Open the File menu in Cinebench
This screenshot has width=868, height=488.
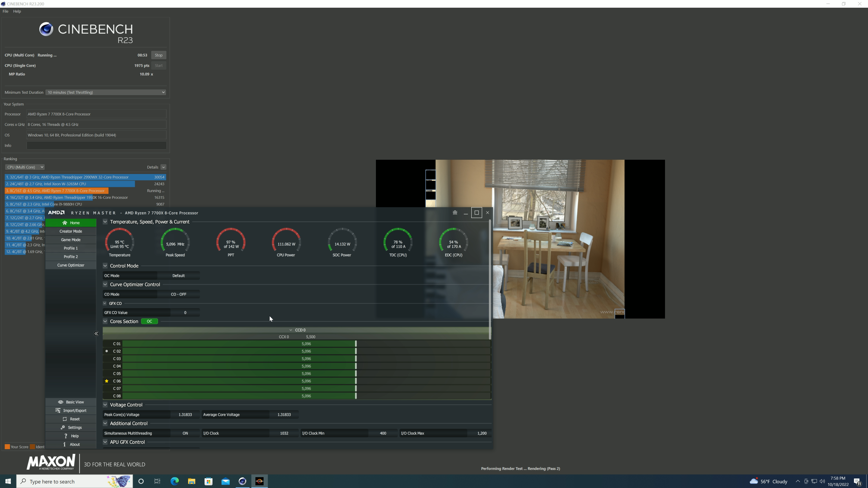(5, 12)
